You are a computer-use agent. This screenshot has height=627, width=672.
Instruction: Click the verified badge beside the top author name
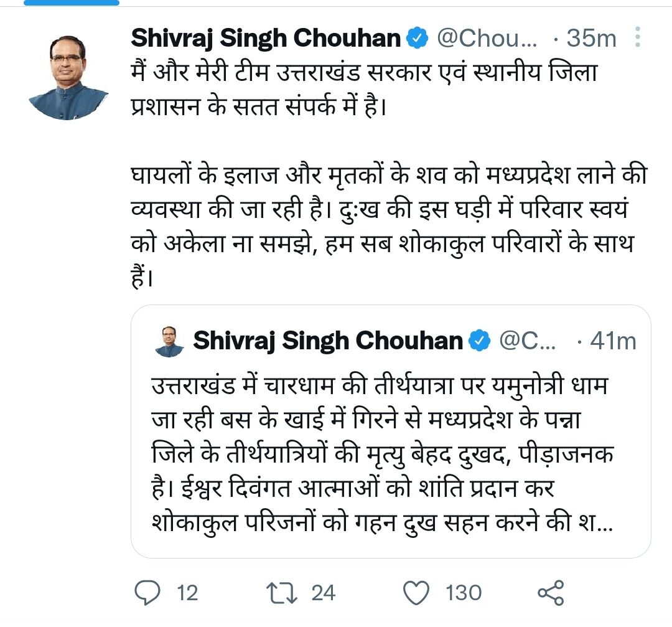tap(417, 39)
